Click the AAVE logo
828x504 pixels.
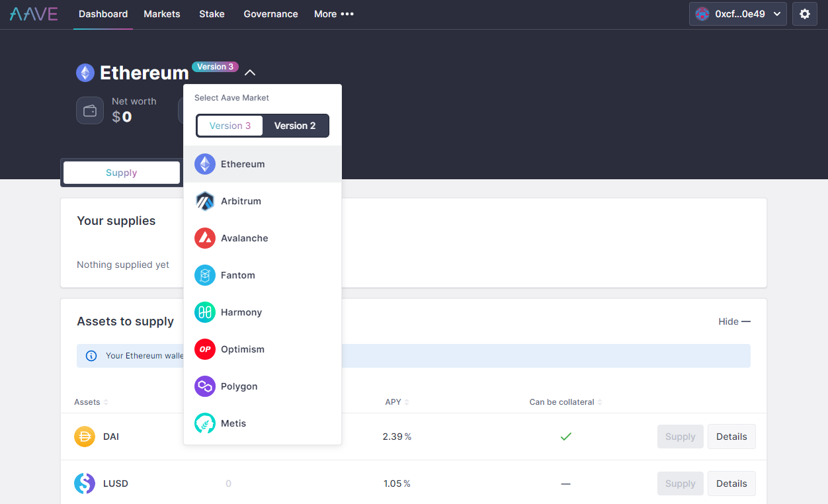pyautogui.click(x=34, y=14)
